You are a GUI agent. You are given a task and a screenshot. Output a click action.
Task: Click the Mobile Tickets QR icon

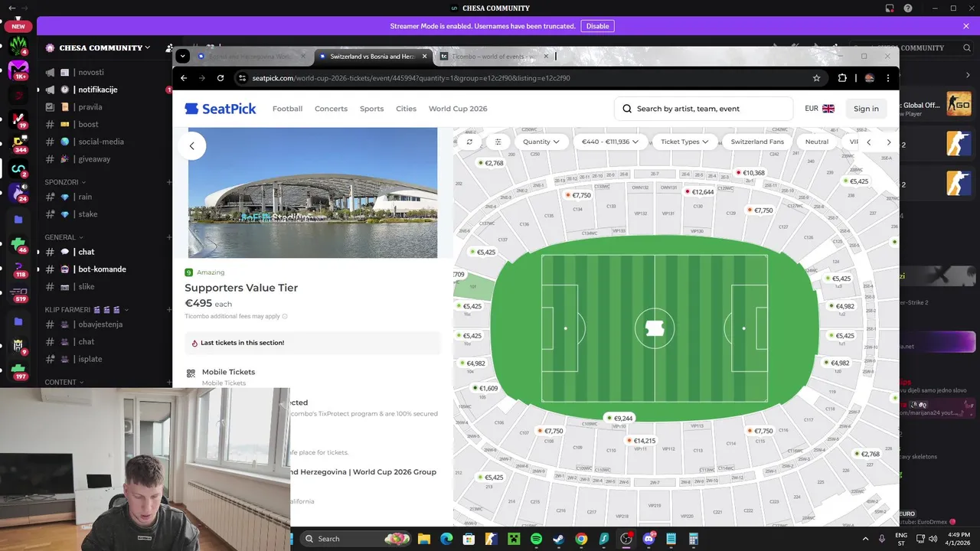191,373
